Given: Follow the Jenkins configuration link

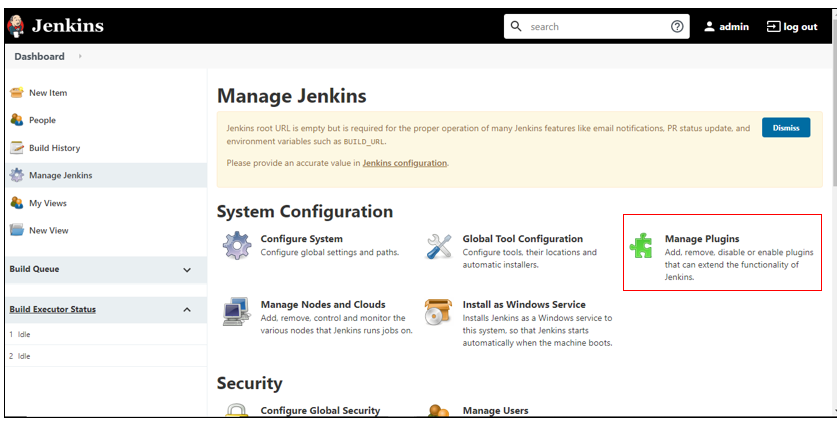Looking at the screenshot, I should [404, 163].
